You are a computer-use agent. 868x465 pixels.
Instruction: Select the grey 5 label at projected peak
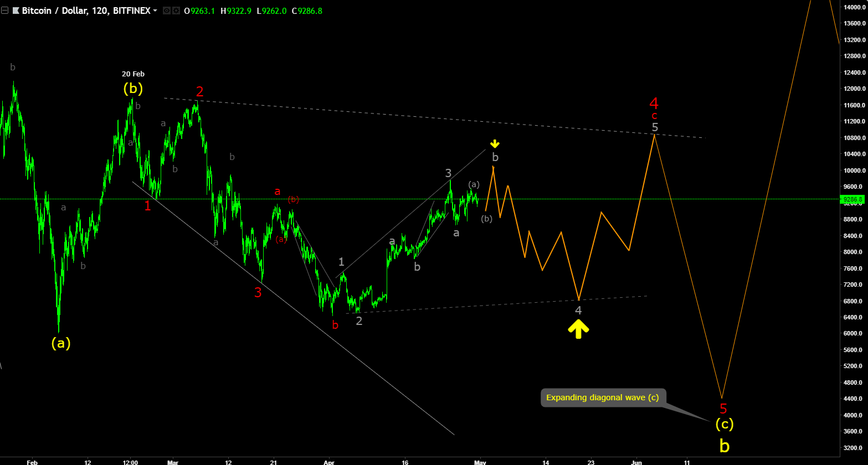(655, 127)
